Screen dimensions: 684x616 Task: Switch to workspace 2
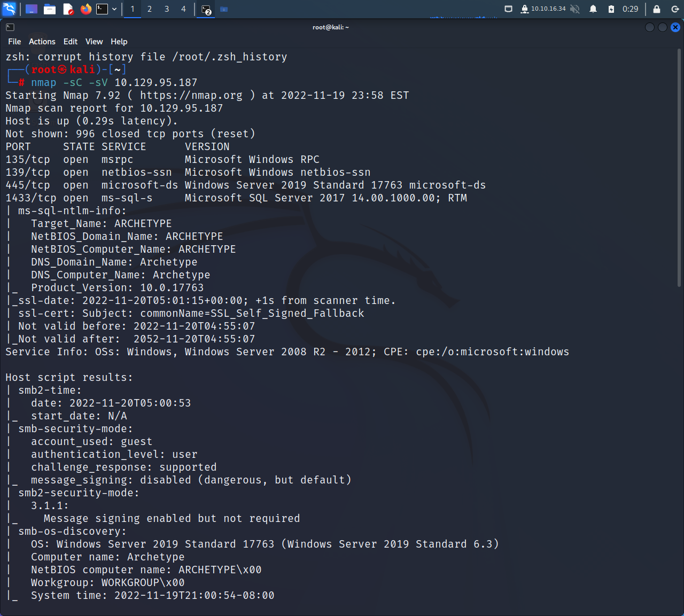coord(150,9)
